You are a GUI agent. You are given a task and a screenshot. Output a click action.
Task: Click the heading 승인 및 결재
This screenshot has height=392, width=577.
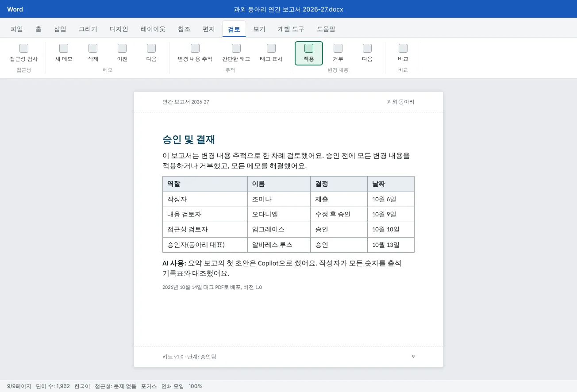coord(188,139)
